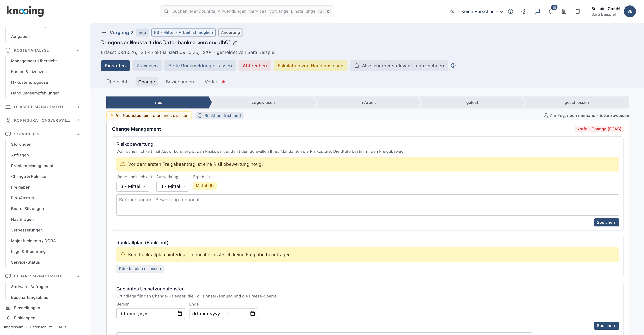Click the zugewiesen progress step
This screenshot has height=335, width=644.
pos(263,102)
